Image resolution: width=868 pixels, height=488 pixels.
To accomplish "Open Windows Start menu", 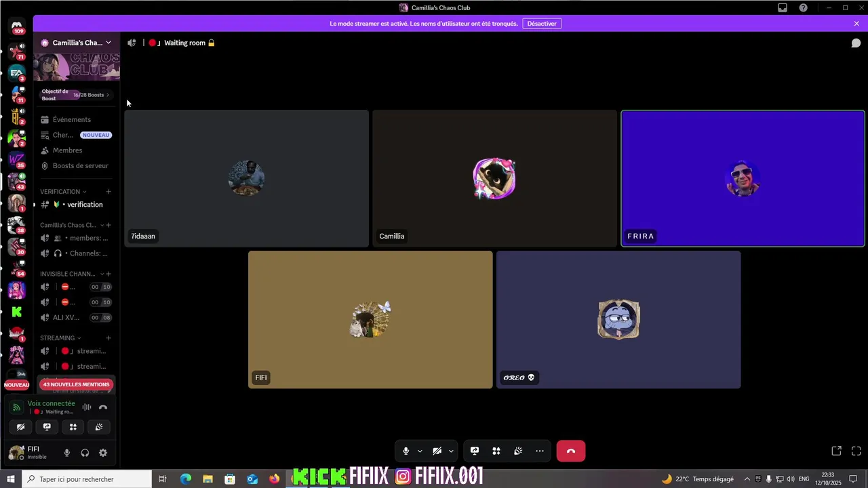I will pyautogui.click(x=10, y=479).
